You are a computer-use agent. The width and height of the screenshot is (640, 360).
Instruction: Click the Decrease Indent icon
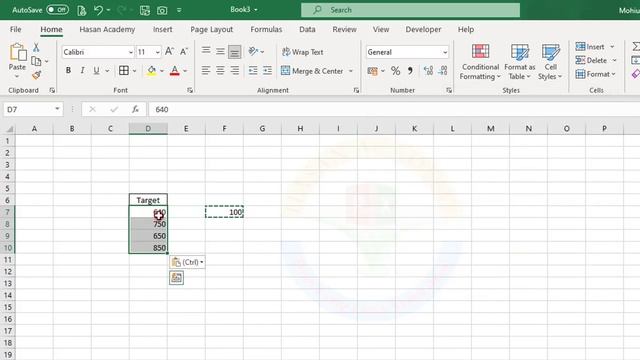253,71
